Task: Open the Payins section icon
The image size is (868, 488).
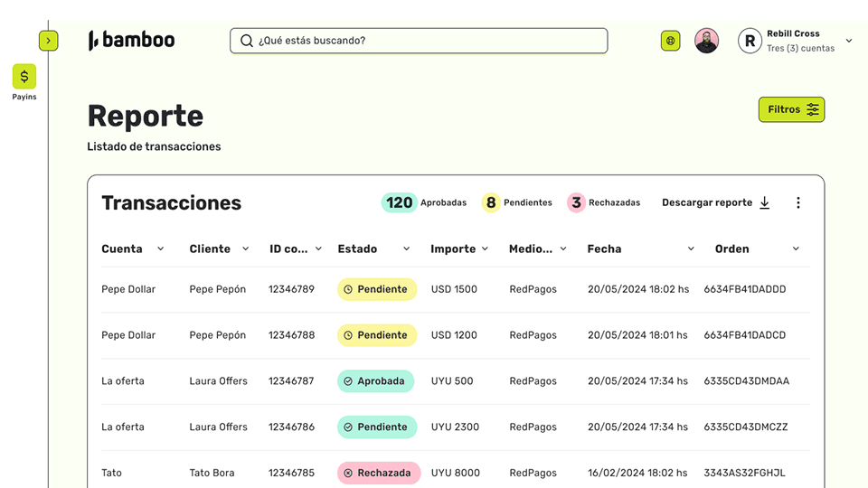Action: pyautogui.click(x=24, y=77)
